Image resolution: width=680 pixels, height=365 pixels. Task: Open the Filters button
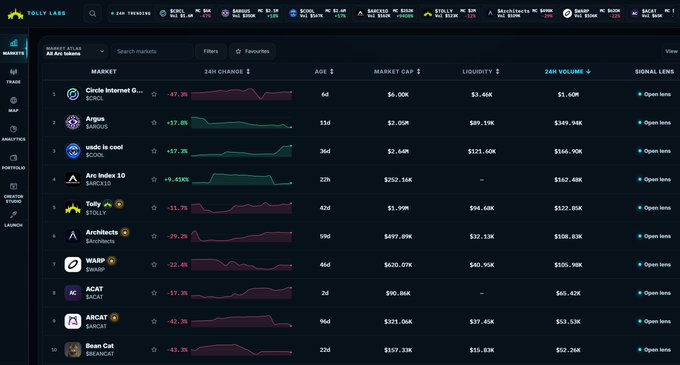pos(211,51)
